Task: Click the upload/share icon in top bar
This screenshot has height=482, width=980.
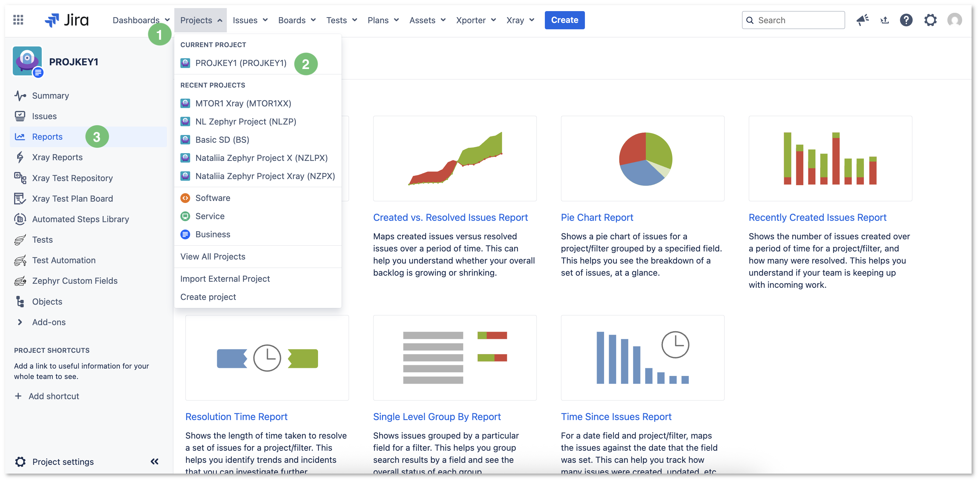Action: (x=884, y=20)
